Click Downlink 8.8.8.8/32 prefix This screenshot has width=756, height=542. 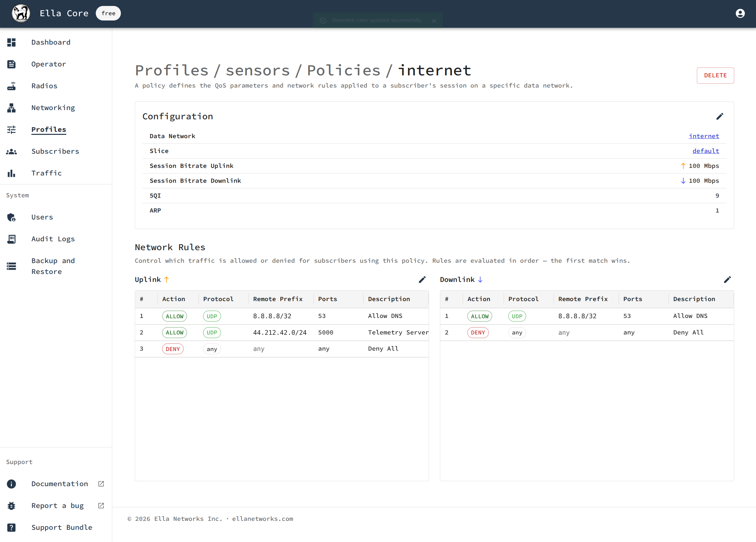[x=577, y=316]
